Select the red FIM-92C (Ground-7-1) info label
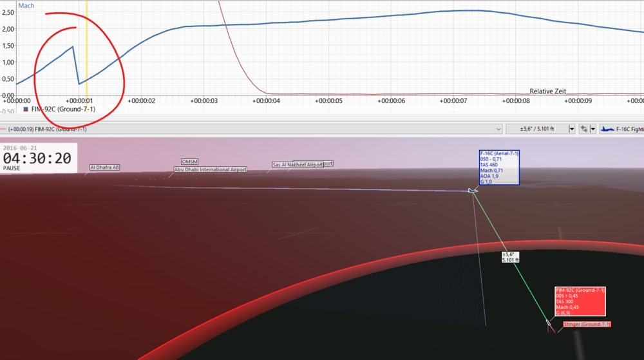Image resolution: width=644 pixels, height=360 pixels. (580, 301)
